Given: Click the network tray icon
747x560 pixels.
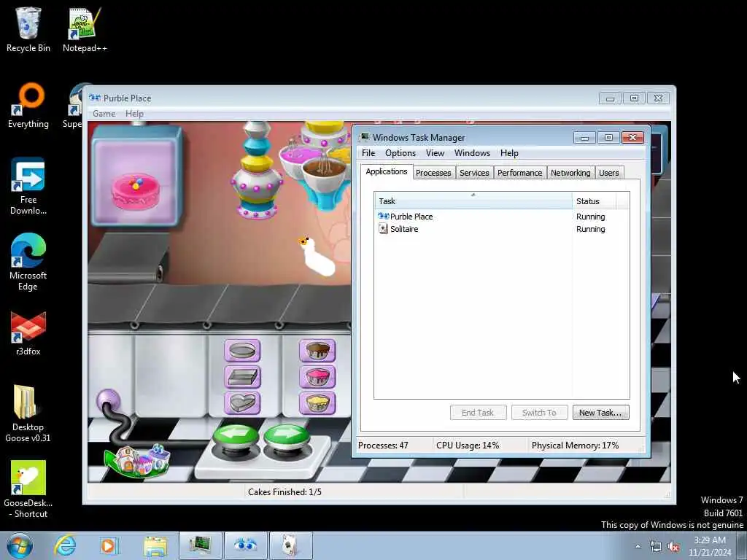Looking at the screenshot, I should (656, 547).
